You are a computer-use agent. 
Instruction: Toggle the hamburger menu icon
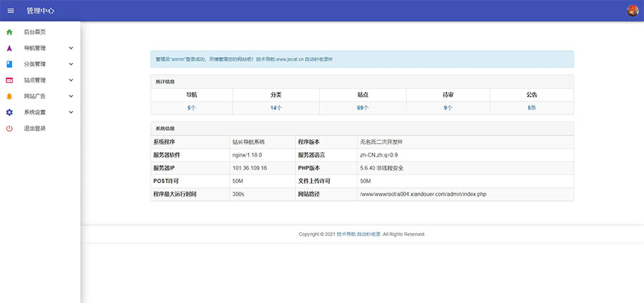pyautogui.click(x=11, y=11)
